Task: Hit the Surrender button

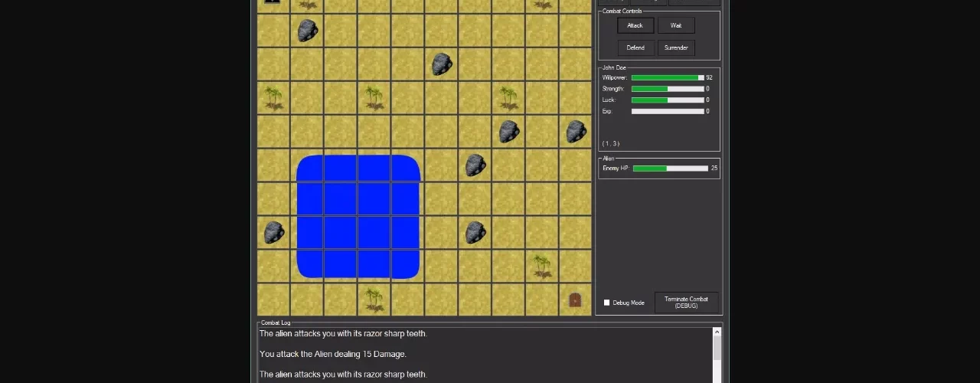Action: pos(675,47)
